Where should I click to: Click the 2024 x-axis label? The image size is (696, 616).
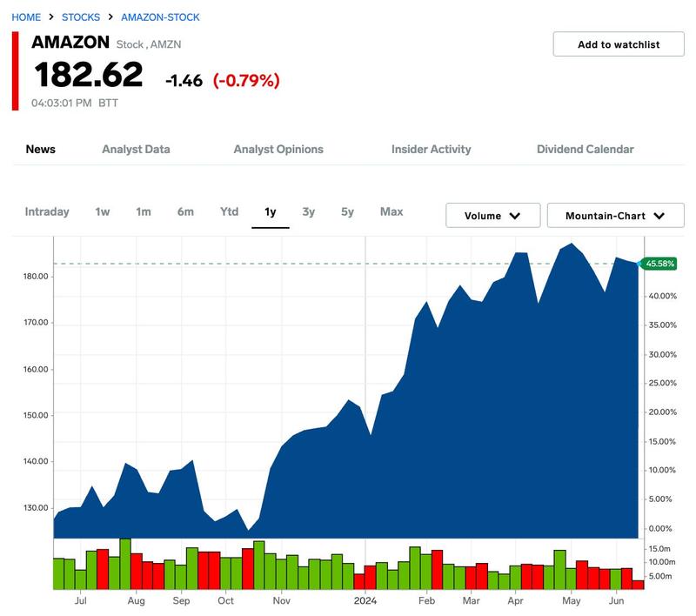pos(365,600)
